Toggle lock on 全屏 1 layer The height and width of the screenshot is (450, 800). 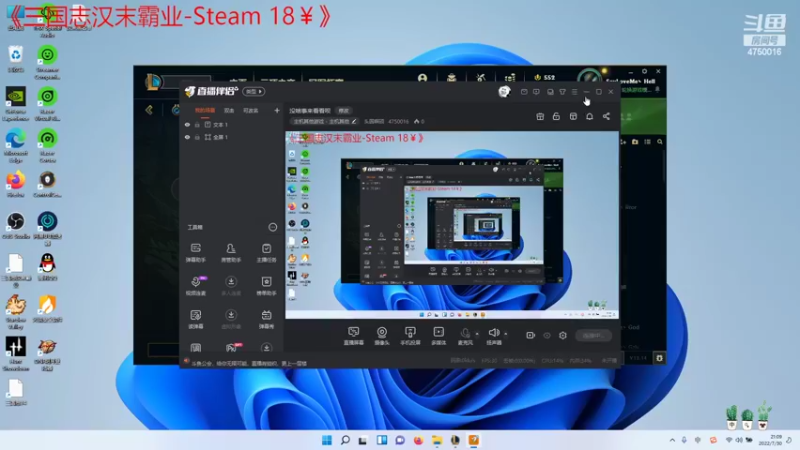point(197,137)
